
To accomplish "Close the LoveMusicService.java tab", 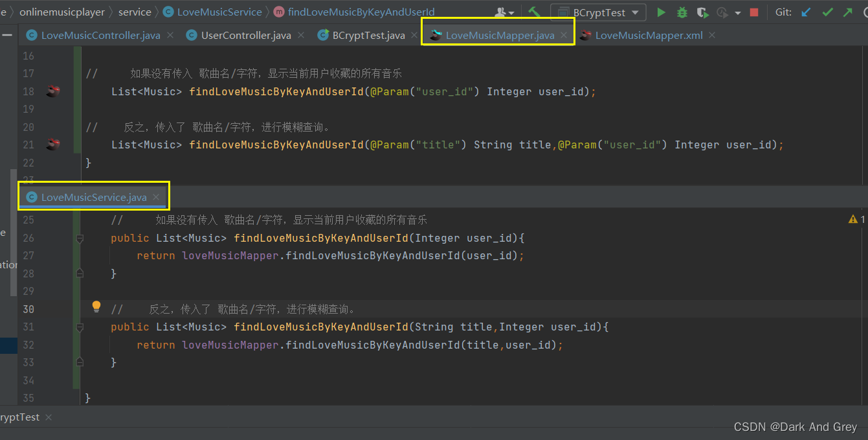I will click(156, 197).
